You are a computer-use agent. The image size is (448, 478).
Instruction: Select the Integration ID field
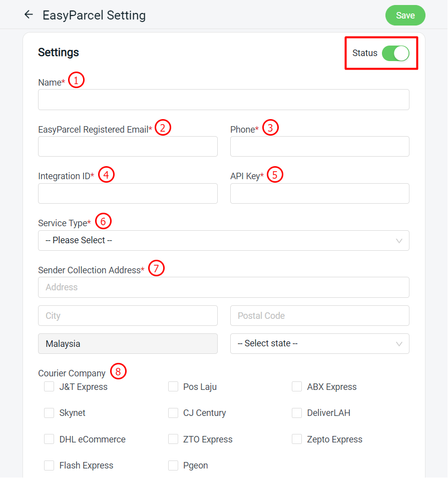pyautogui.click(x=128, y=193)
